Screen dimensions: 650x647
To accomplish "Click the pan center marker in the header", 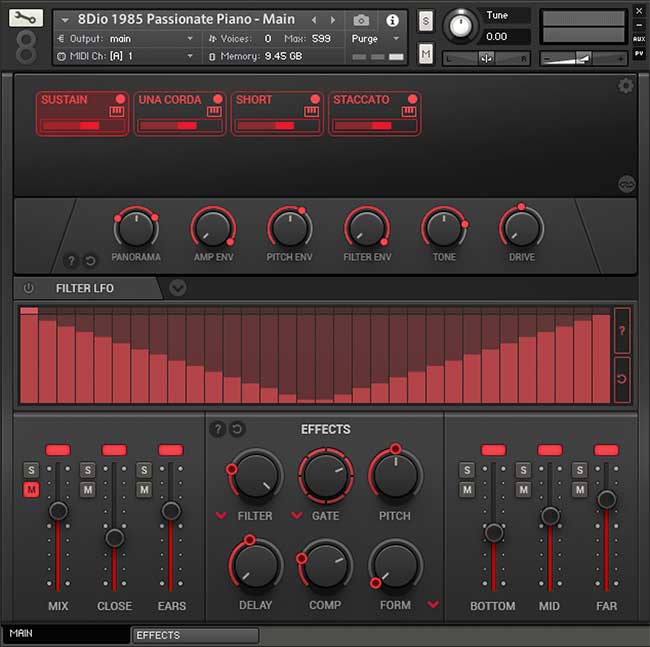I will [486, 58].
